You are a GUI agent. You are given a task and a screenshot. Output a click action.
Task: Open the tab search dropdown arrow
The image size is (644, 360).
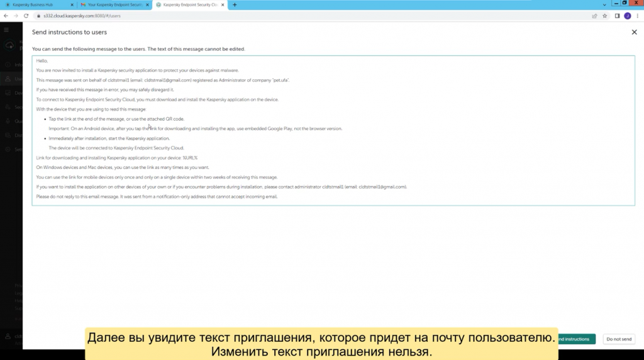point(604,5)
